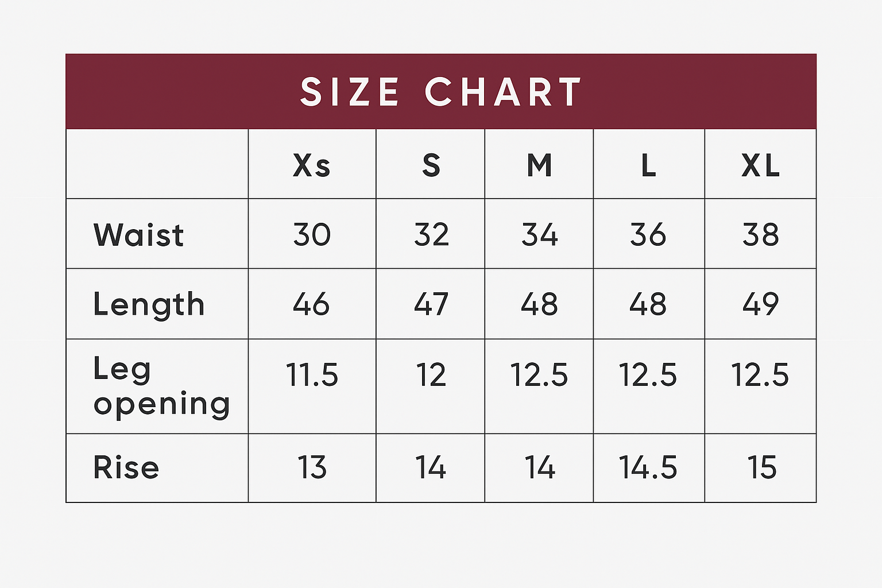Click the Rise row label
This screenshot has width=882, height=588.
coord(126,467)
